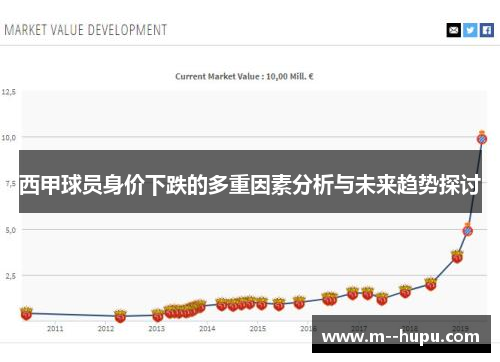
Task: Open the Chinese article title banner
Action: tap(250, 181)
